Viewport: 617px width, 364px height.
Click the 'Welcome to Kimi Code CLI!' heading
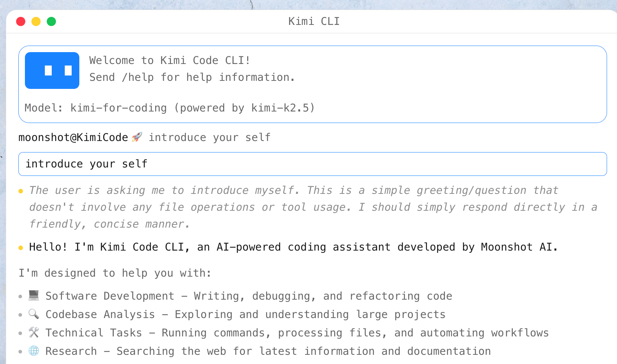[x=169, y=61]
